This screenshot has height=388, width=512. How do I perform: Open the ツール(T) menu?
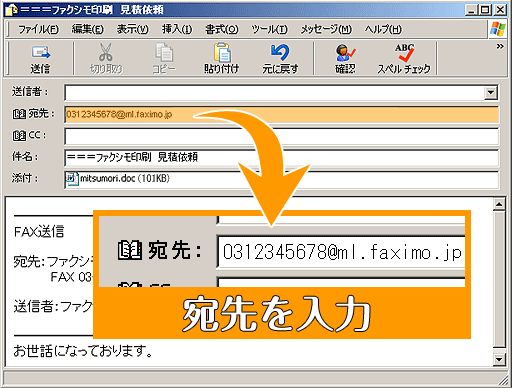(269, 29)
